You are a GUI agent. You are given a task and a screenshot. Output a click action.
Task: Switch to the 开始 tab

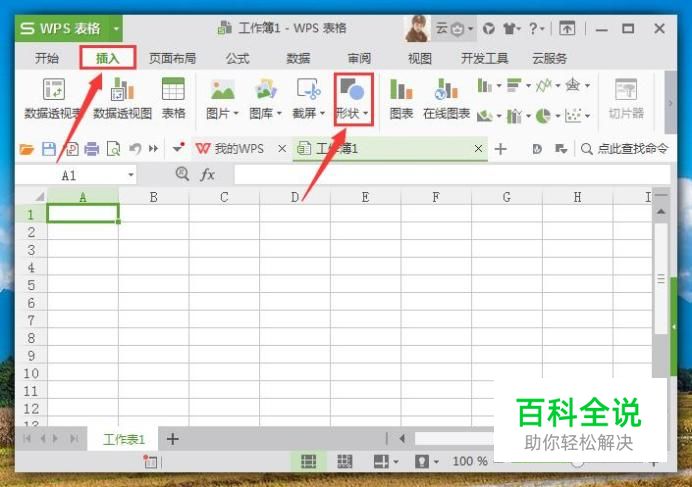47,58
